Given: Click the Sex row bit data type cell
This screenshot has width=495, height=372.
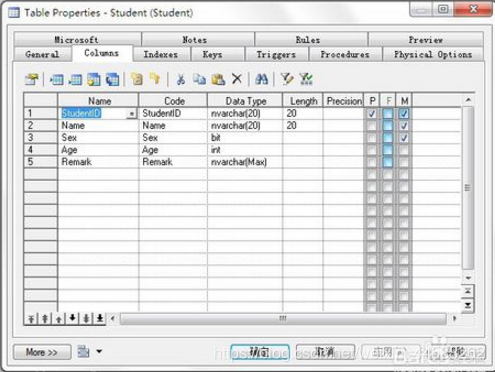Looking at the screenshot, I should 245,138.
